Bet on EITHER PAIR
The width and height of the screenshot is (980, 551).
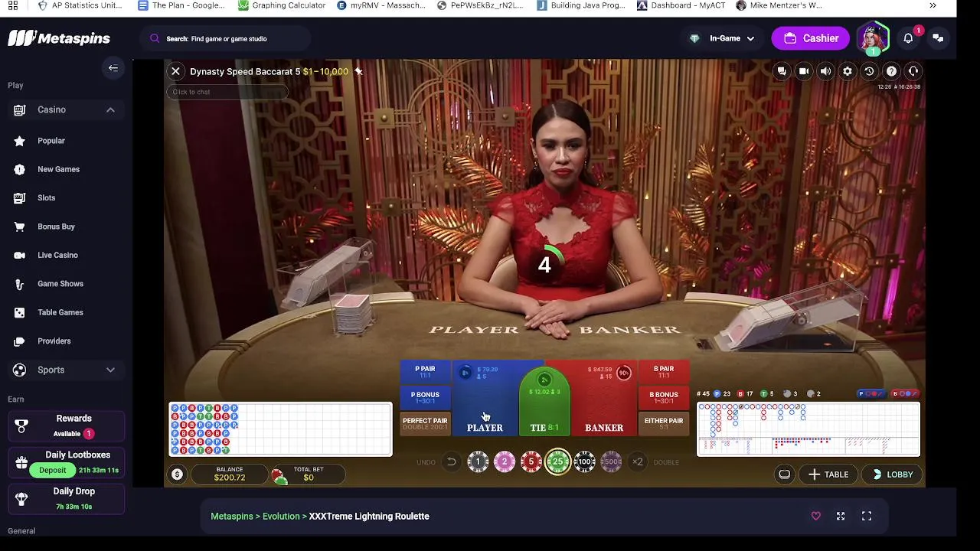tap(664, 423)
